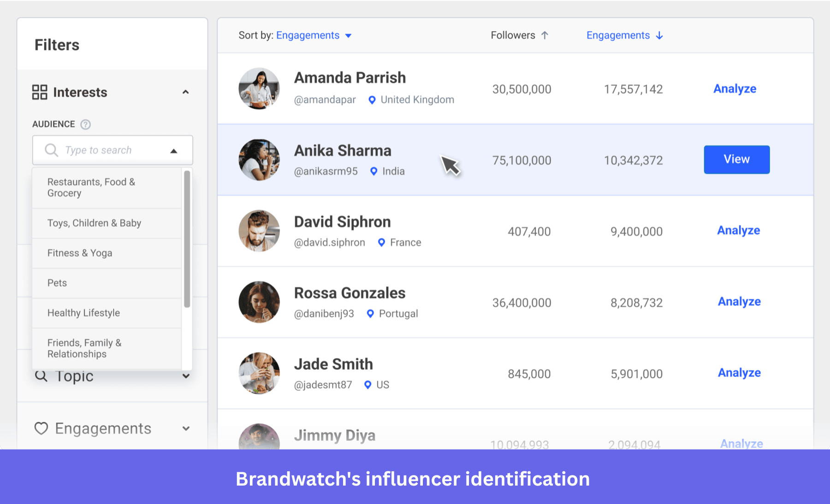The height and width of the screenshot is (504, 830).
Task: Select the Pets interest in the list
Action: (x=57, y=283)
